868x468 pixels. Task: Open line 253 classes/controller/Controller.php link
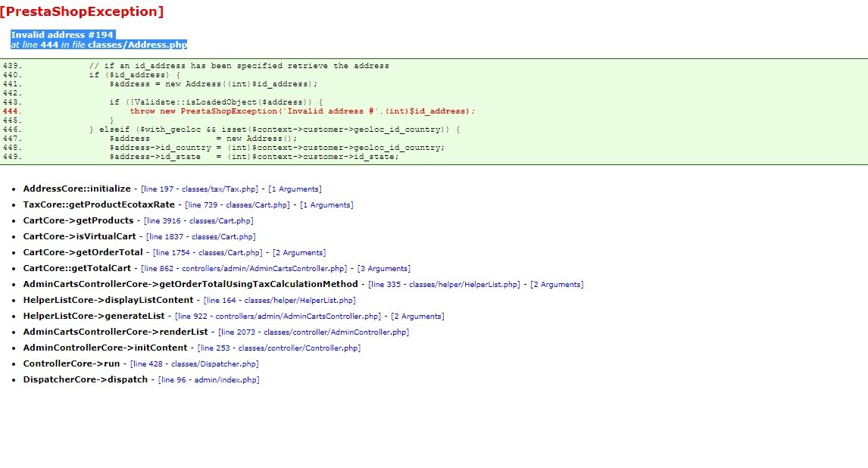279,348
